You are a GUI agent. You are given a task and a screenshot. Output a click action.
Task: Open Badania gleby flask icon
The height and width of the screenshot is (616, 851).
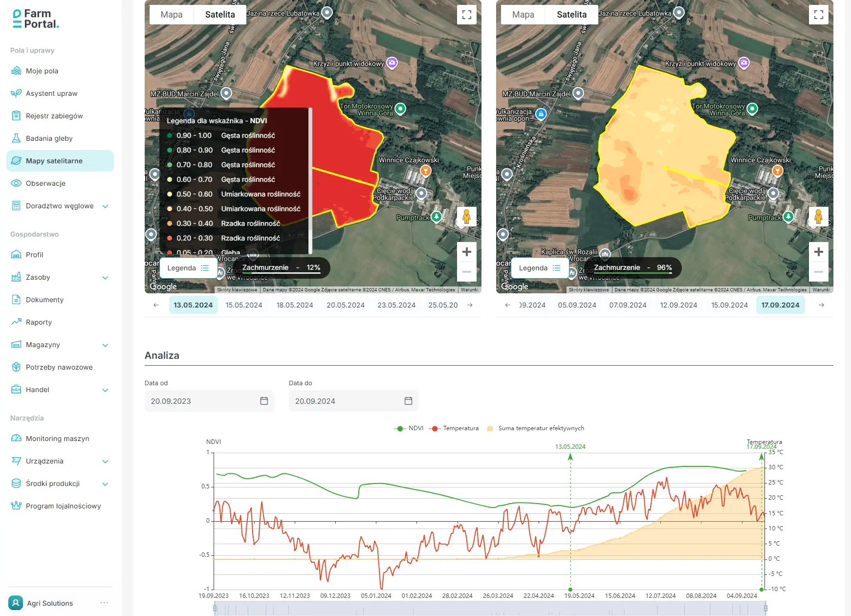16,138
